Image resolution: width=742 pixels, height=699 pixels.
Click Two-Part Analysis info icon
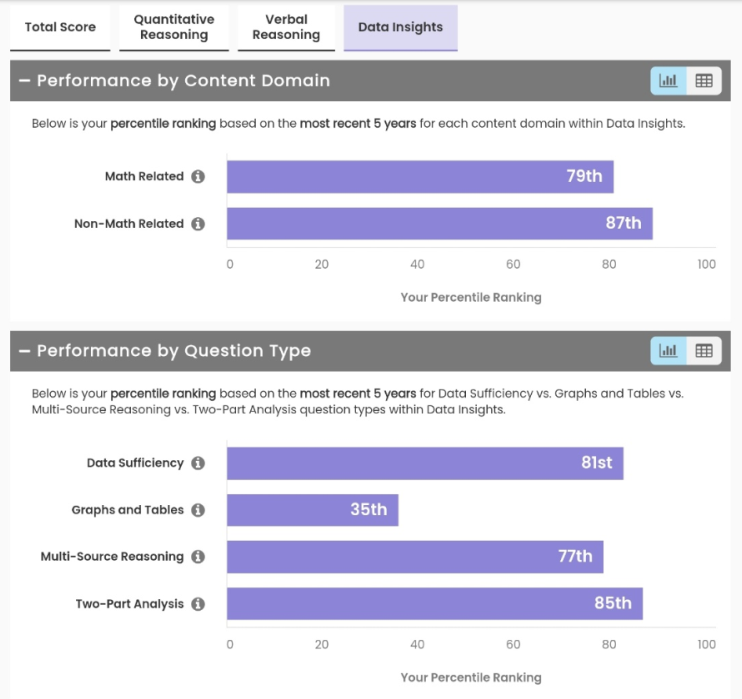coord(198,604)
